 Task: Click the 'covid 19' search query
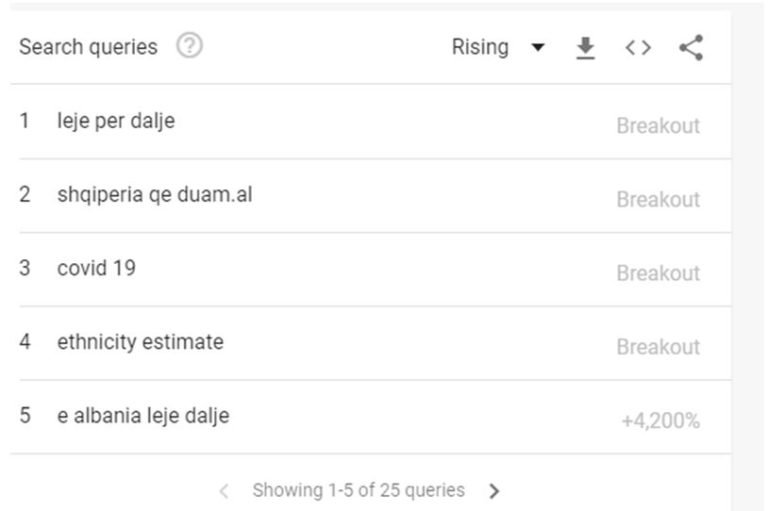96,269
